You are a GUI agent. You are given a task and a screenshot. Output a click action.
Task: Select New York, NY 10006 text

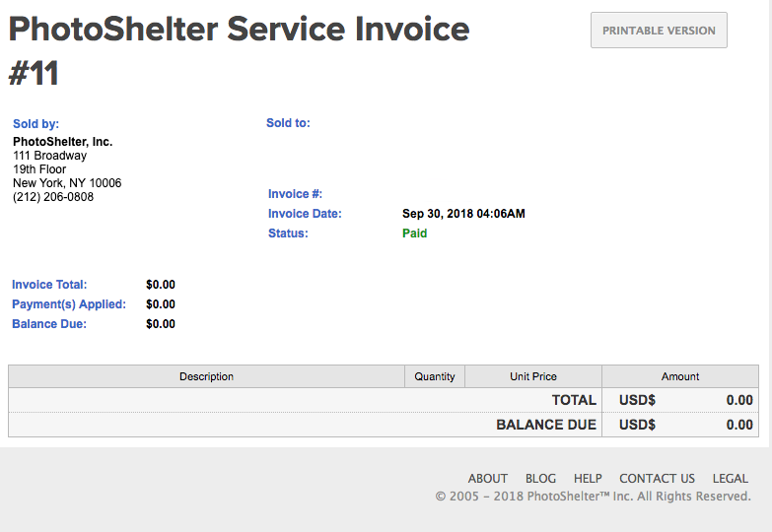[x=67, y=183]
